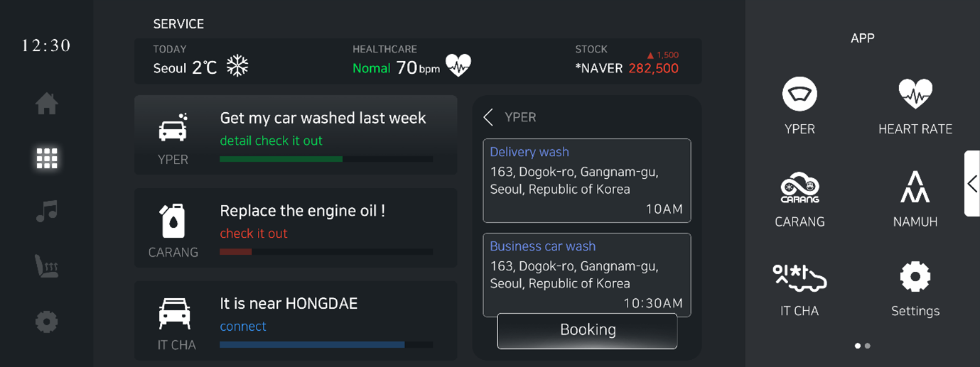Image resolution: width=980 pixels, height=367 pixels.
Task: Click the YPER car wash progress bar
Action: [x=326, y=159]
